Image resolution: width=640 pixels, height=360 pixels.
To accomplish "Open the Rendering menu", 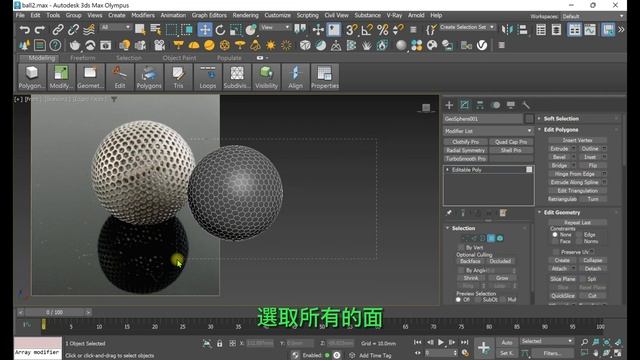I will click(245, 15).
